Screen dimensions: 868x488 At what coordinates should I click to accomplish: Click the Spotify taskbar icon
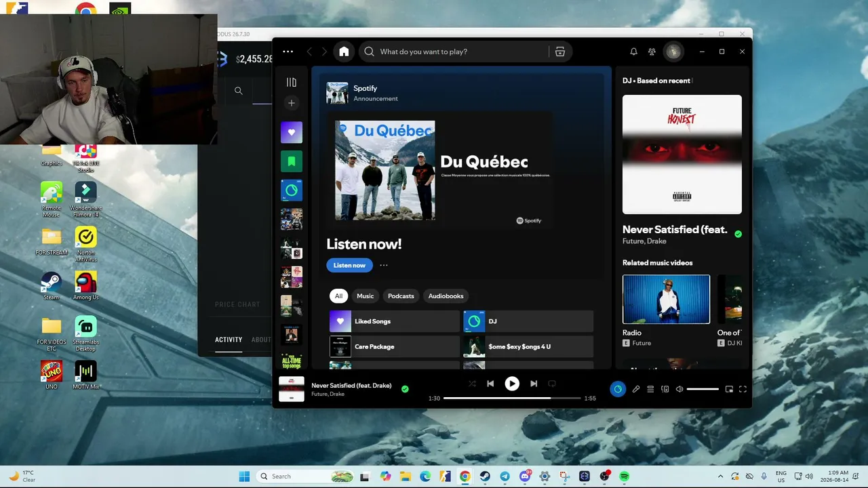[624, 476]
